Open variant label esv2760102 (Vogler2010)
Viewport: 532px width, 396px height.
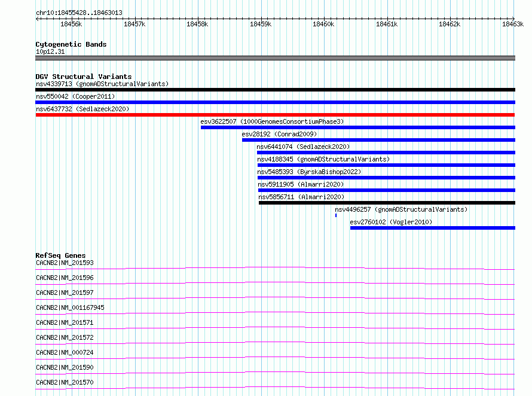point(391,222)
